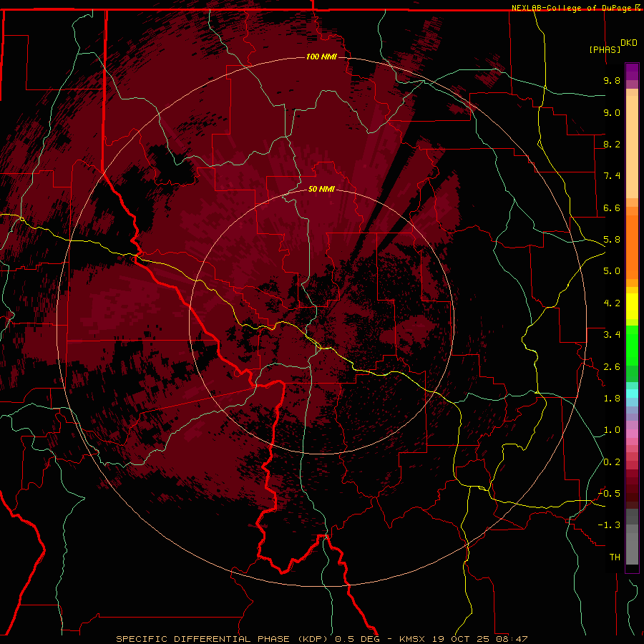
Task: Click the 50 NMI range ring label
Action: pos(321,189)
